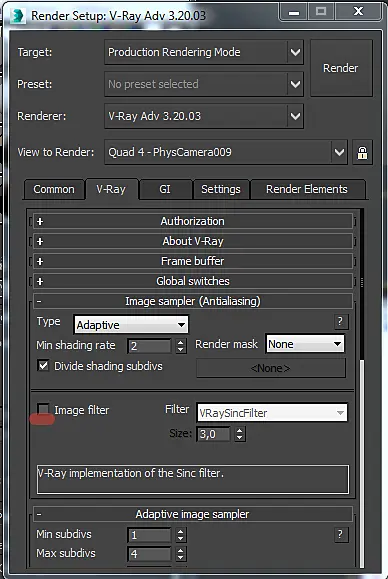The width and height of the screenshot is (388, 579).
Task: Open the Render mask dropdown
Action: tap(305, 344)
